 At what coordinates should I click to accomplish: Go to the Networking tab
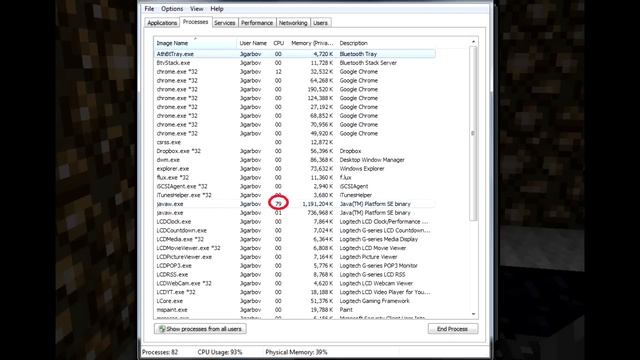point(293,23)
